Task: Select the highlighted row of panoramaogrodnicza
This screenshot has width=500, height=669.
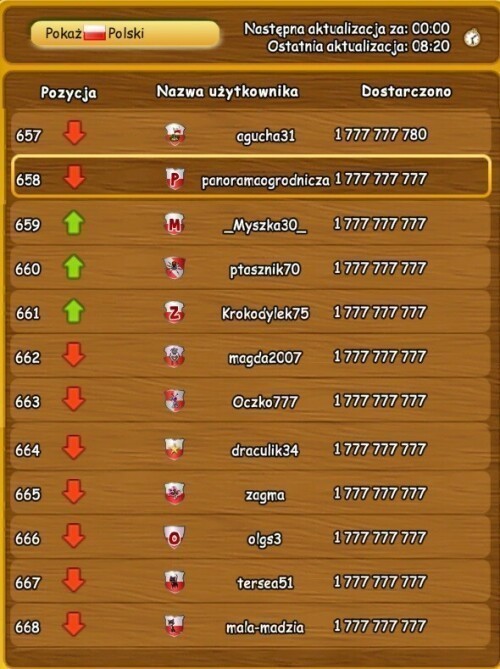Action: tap(250, 177)
